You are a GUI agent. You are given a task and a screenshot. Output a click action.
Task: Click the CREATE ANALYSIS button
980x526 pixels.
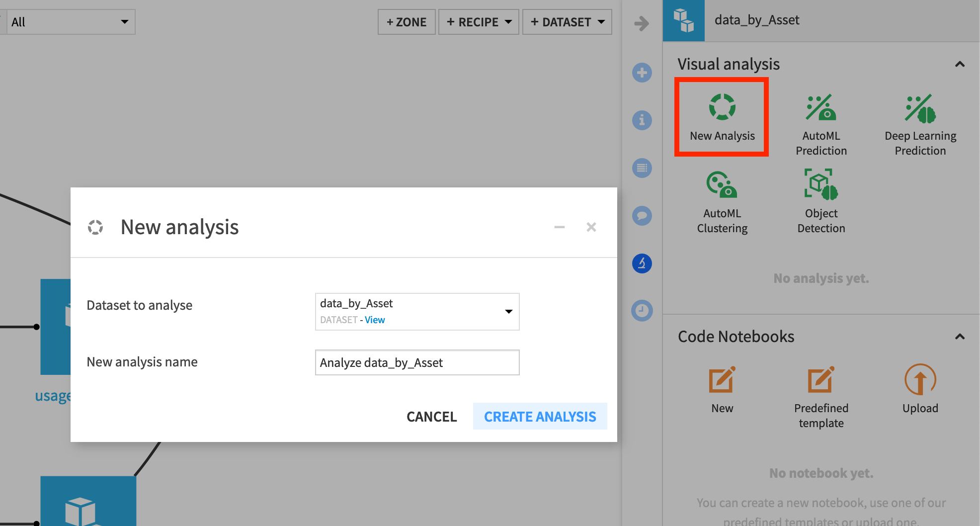[540, 416]
